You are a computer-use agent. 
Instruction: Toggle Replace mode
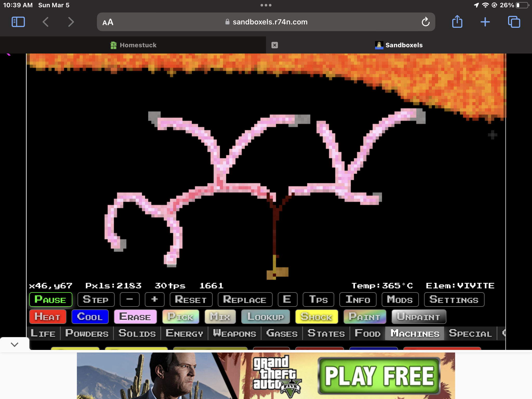coord(245,300)
